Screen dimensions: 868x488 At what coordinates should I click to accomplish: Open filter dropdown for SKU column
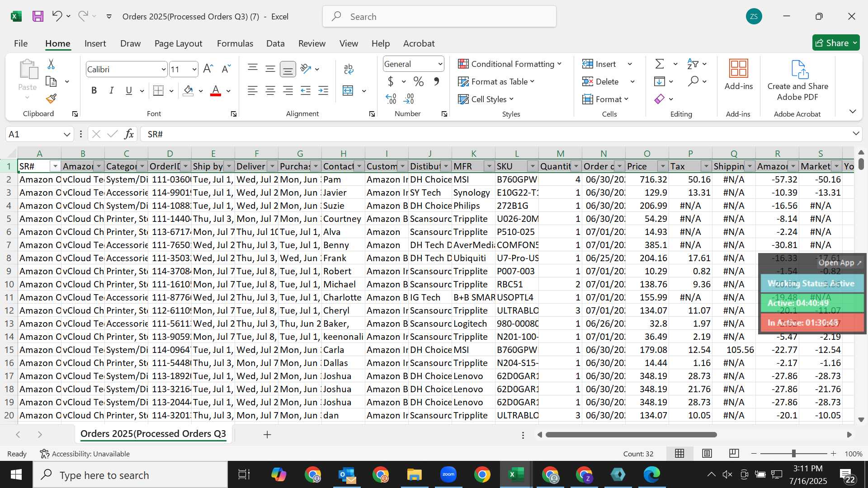(533, 166)
